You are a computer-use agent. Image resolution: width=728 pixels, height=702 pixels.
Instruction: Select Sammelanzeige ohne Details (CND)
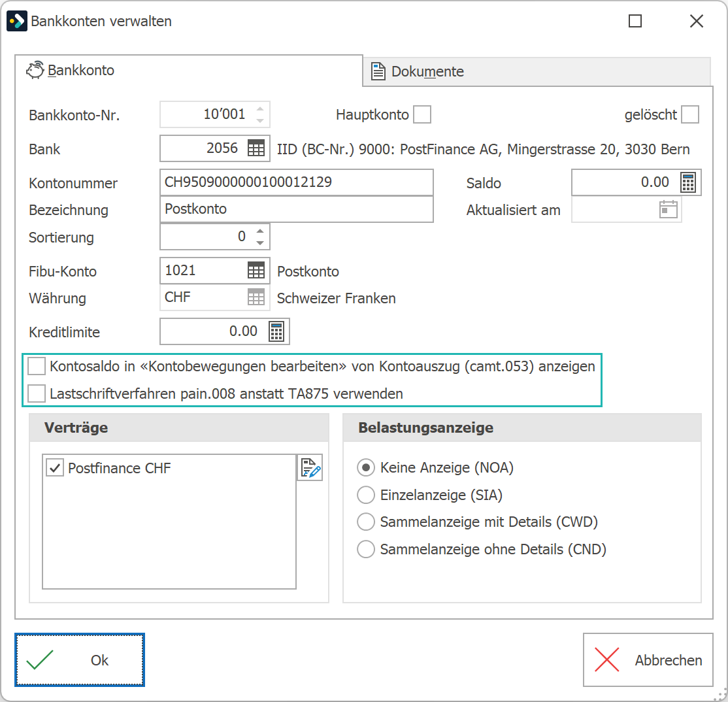(x=366, y=549)
